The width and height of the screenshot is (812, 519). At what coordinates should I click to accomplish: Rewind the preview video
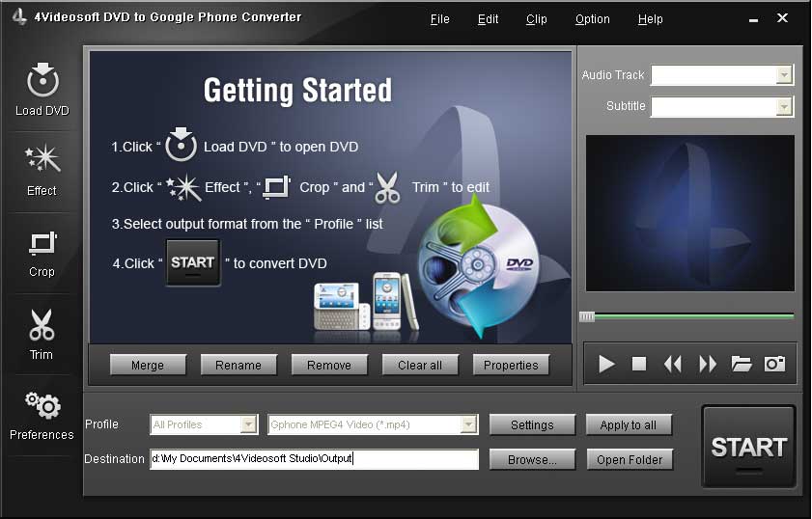(673, 364)
